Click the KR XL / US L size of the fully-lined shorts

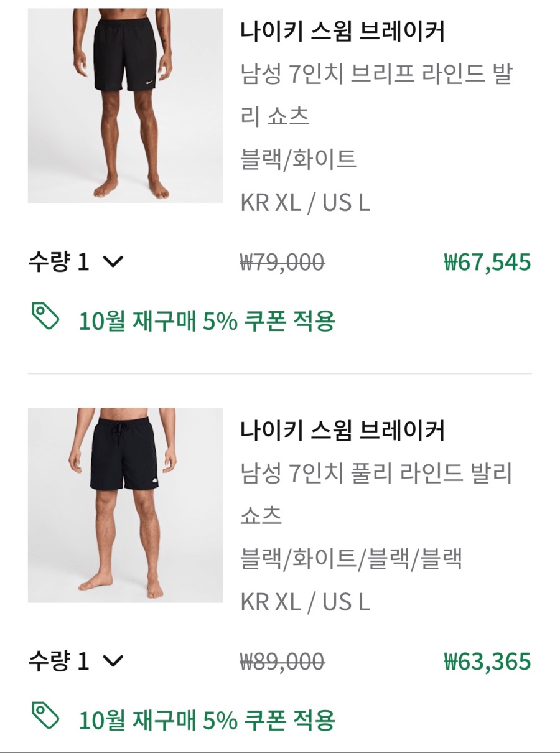tap(305, 602)
